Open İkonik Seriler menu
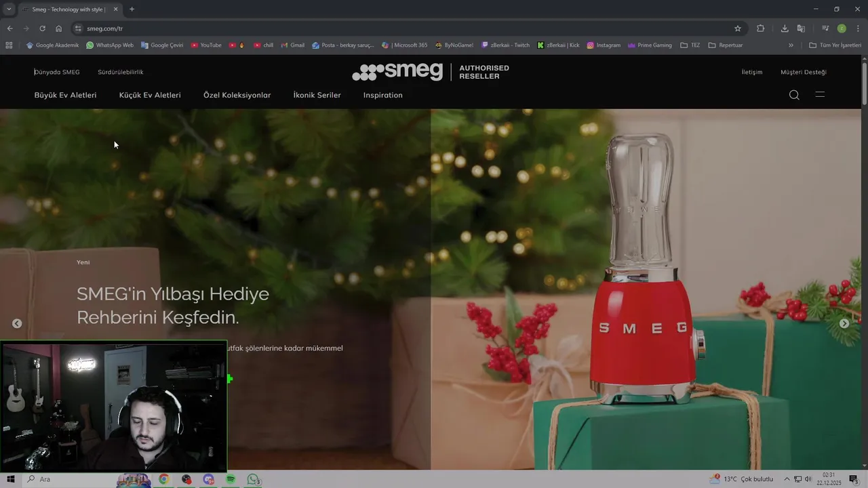This screenshot has width=868, height=488. coord(317,95)
